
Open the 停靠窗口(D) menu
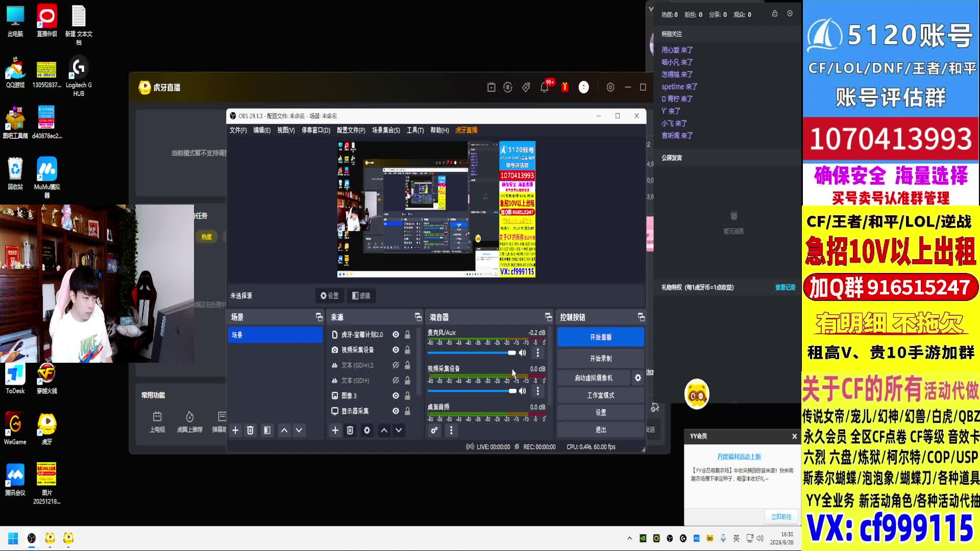(316, 131)
